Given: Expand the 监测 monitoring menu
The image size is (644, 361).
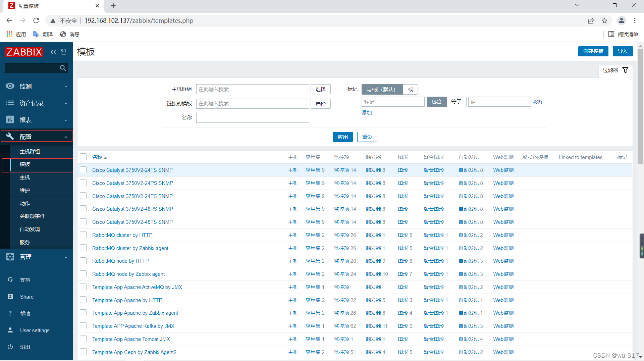Looking at the screenshot, I should tap(37, 86).
